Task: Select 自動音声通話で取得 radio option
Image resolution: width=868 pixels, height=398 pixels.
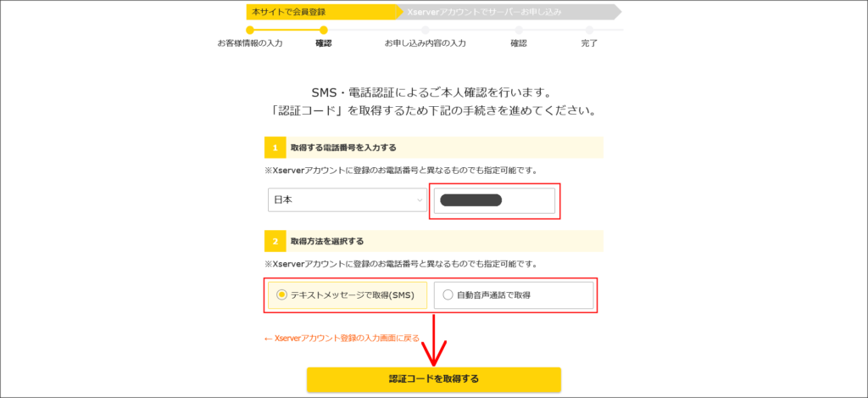Action: tap(514, 295)
